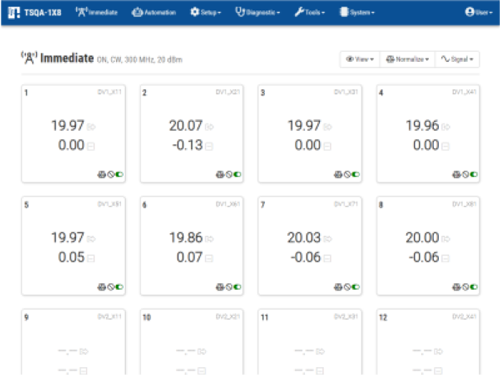Viewport: 500px width, 375px height.
Task: Open the Automation navigation item
Action: [154, 12]
